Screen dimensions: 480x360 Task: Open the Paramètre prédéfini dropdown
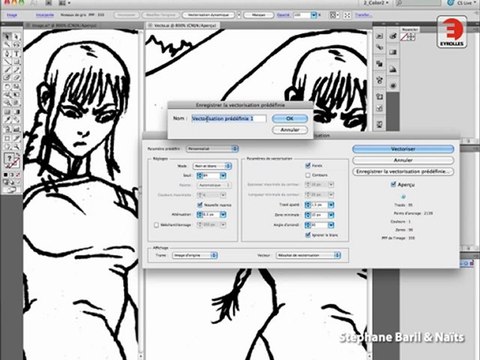pyautogui.click(x=212, y=149)
